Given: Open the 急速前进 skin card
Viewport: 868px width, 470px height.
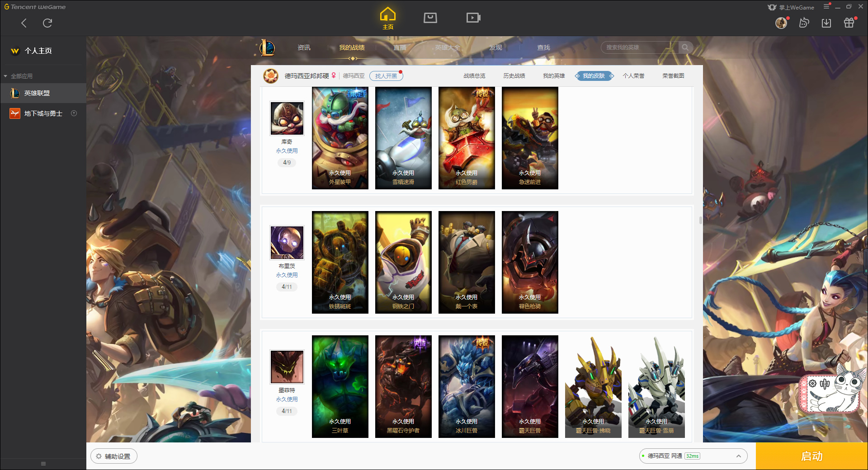Looking at the screenshot, I should pos(530,138).
